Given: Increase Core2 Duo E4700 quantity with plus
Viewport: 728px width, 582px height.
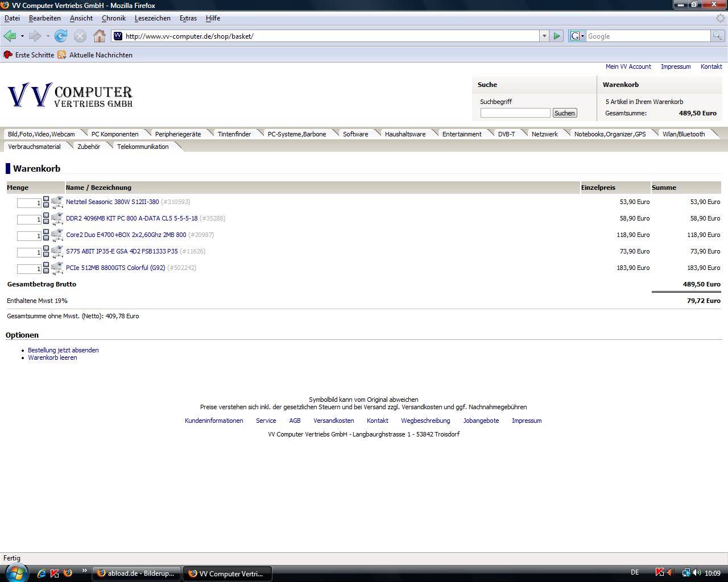Looking at the screenshot, I should [46, 232].
